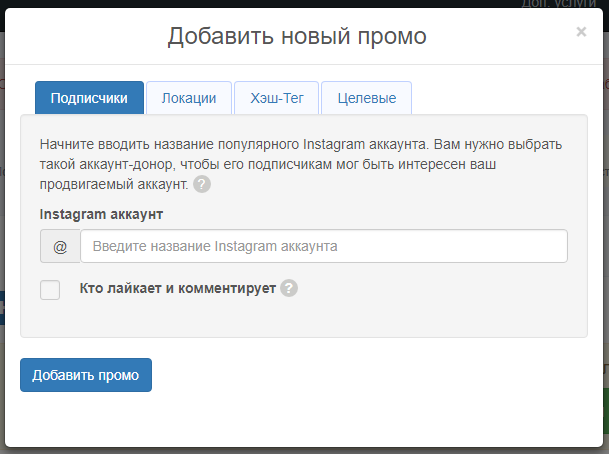
Task: Click help icon beside Кто лайкает и комментирует
Action: click(289, 289)
